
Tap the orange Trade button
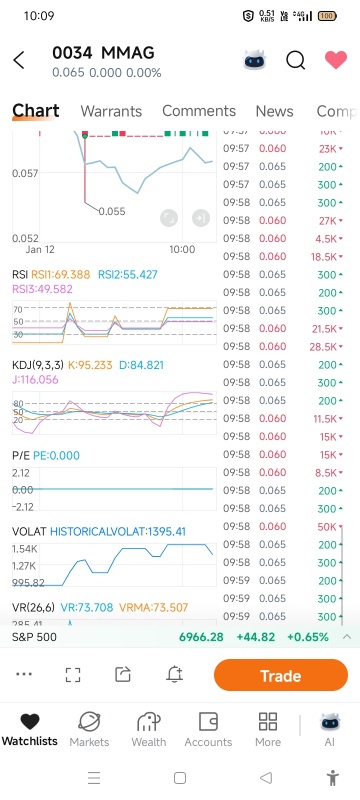point(281,675)
